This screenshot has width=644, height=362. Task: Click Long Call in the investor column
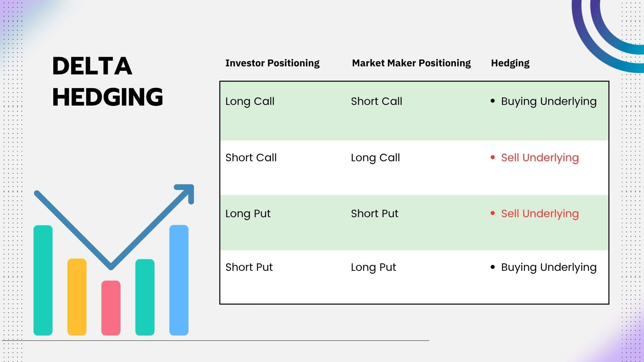[x=250, y=101]
